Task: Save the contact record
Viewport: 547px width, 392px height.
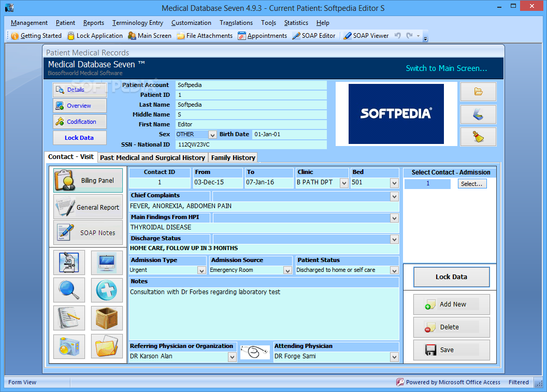Action: pos(451,350)
